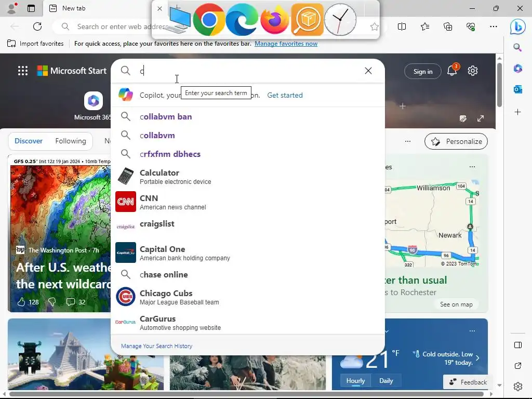The width and height of the screenshot is (532, 399).
Task: Open the Bing Copilot sidebar button
Action: (518, 26)
